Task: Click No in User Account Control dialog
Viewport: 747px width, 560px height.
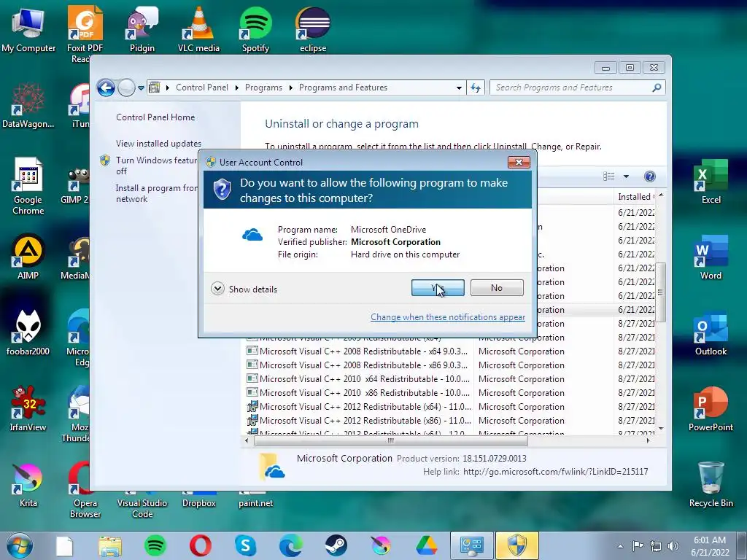Action: click(496, 287)
